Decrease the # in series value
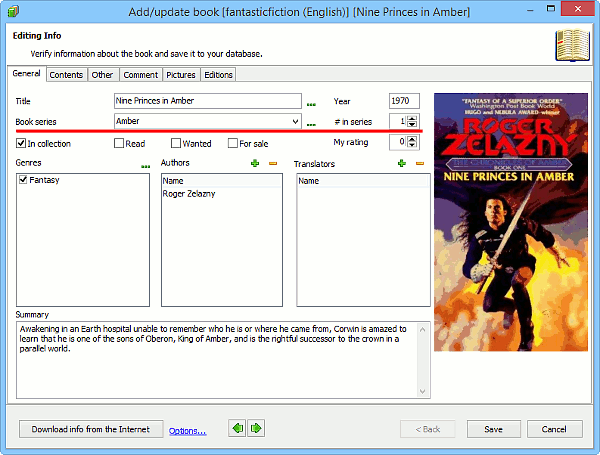This screenshot has width=600, height=455. 412,124
